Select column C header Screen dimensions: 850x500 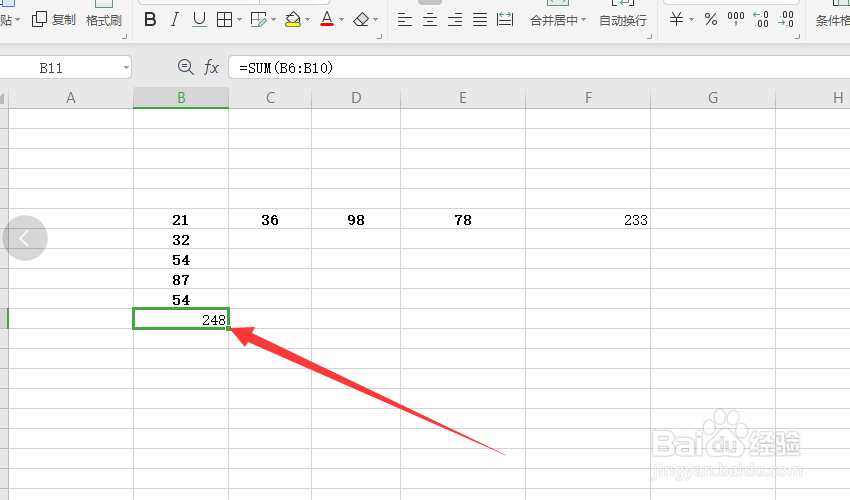270,98
